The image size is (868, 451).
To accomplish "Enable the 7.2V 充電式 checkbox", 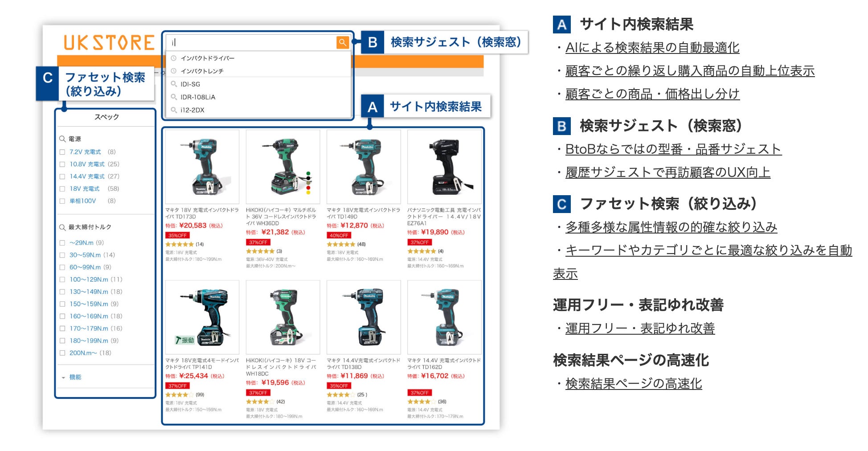I will (62, 152).
